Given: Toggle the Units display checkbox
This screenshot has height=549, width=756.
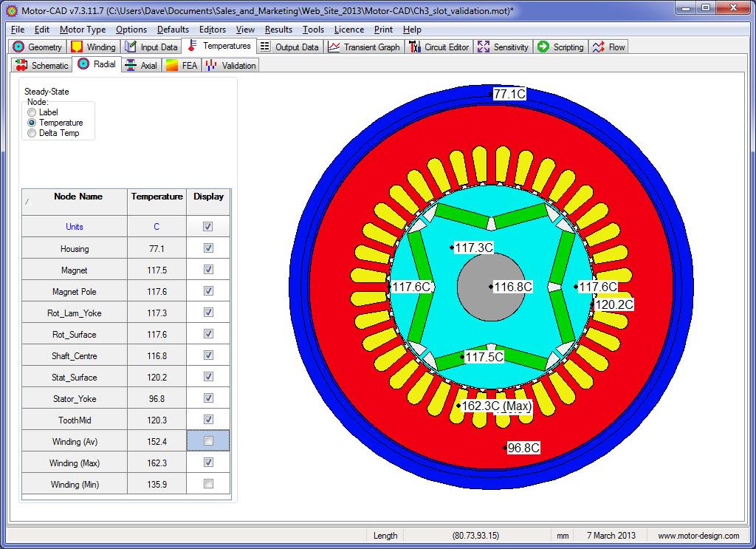Looking at the screenshot, I should coord(208,226).
